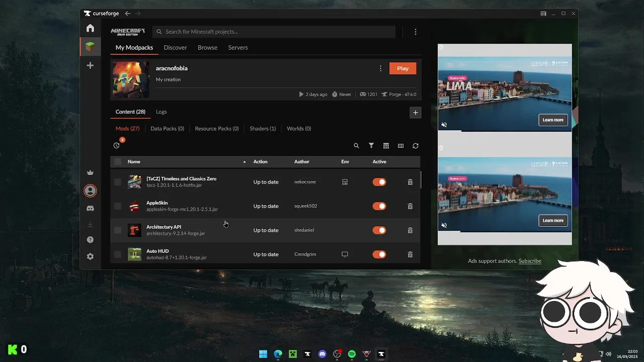Unmute the bottom advertisement video
Viewport: 644px width, 362px height.
[x=444, y=225]
